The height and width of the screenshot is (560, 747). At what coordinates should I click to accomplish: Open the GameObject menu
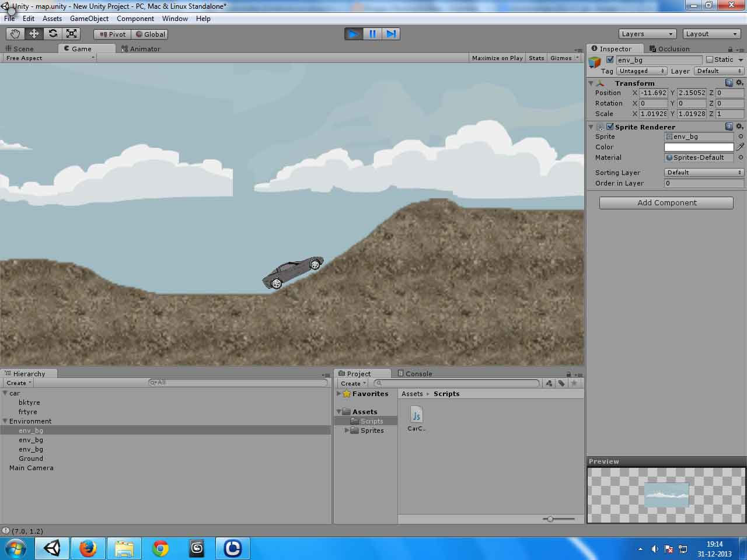[x=89, y=19]
